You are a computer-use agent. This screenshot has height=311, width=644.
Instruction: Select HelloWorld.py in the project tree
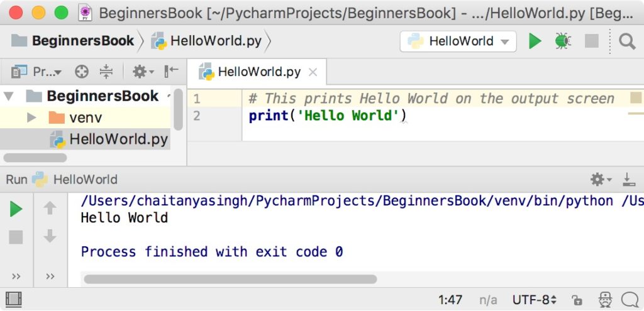coord(85,139)
